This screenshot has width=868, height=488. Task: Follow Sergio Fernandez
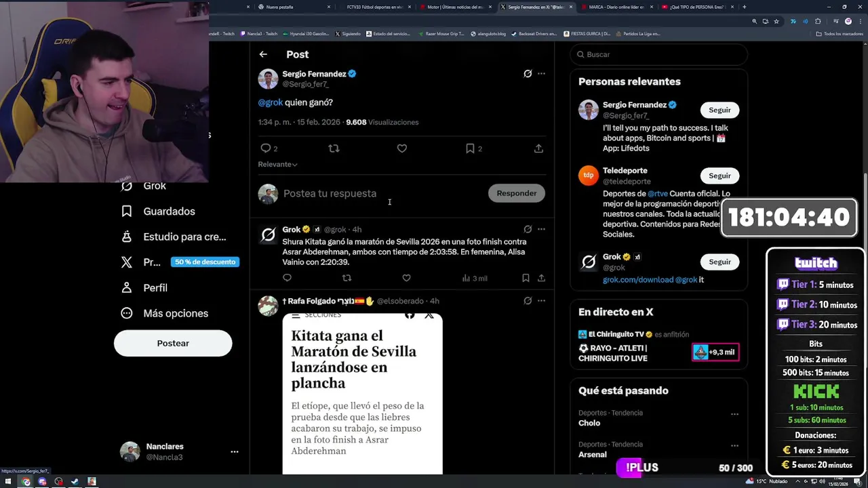coord(719,110)
